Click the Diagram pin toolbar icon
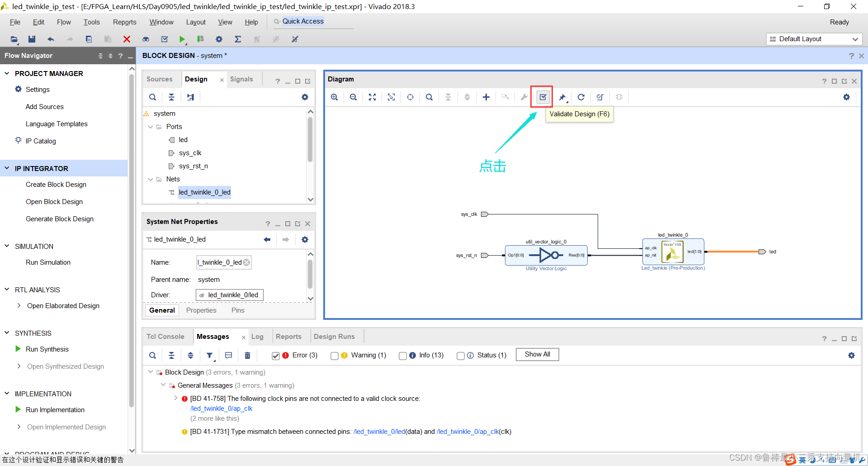The height and width of the screenshot is (466, 868). (x=562, y=97)
